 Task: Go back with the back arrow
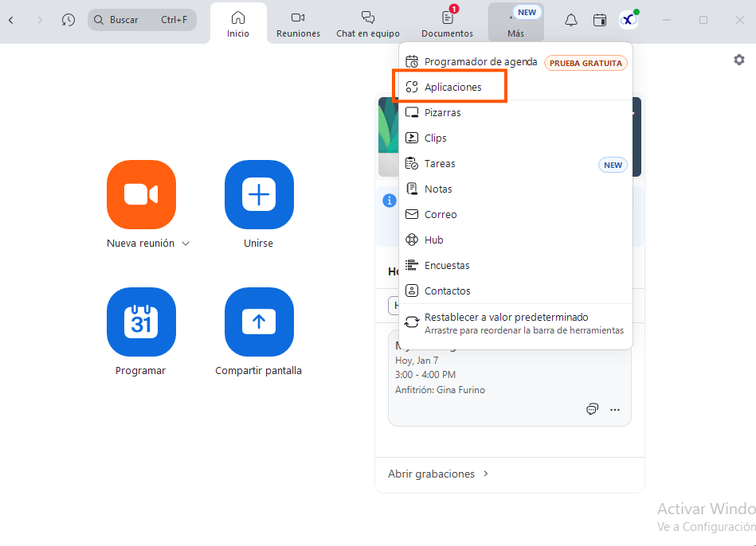11,20
